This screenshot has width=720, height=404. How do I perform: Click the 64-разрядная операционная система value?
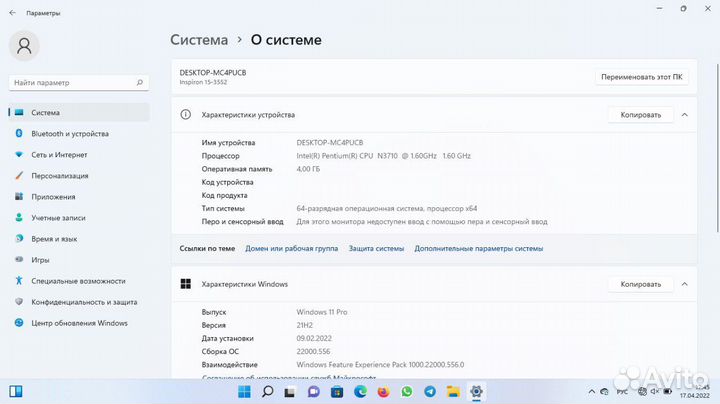(x=387, y=208)
